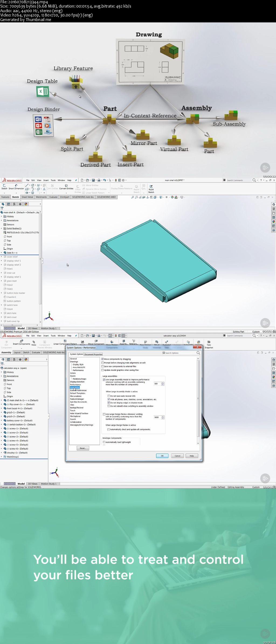The image size is (276, 644).
Task: Activate the Rapid Sketch tool
Action: tap(151, 189)
